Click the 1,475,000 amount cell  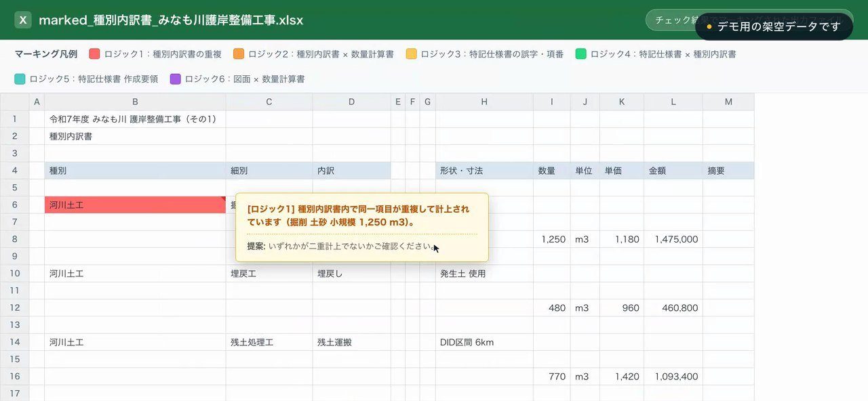pos(673,239)
